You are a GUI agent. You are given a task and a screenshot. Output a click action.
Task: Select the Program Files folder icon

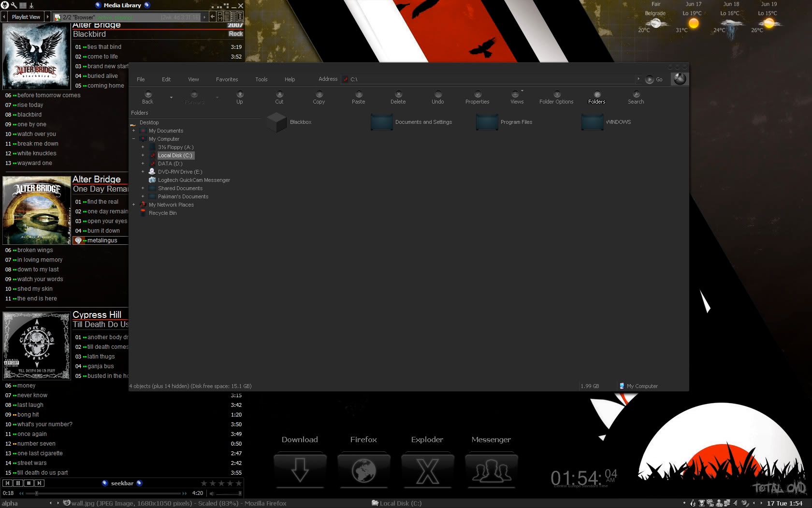[487, 122]
